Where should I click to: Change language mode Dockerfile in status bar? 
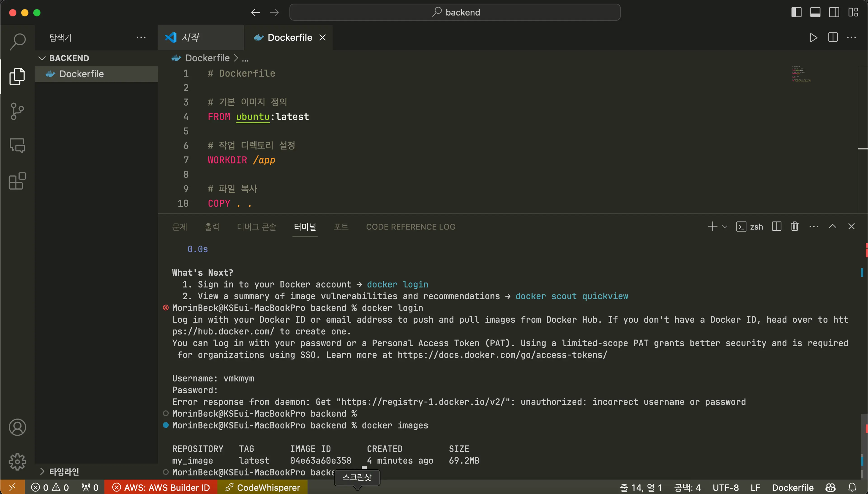pyautogui.click(x=793, y=487)
